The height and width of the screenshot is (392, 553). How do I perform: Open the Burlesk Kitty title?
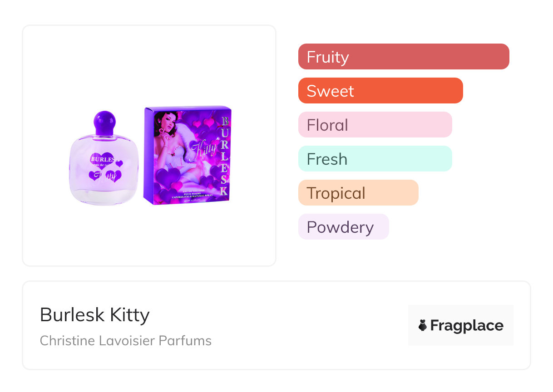click(94, 314)
